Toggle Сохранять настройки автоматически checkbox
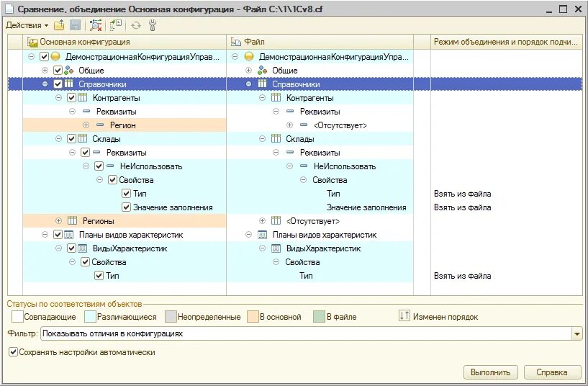 coord(13,352)
